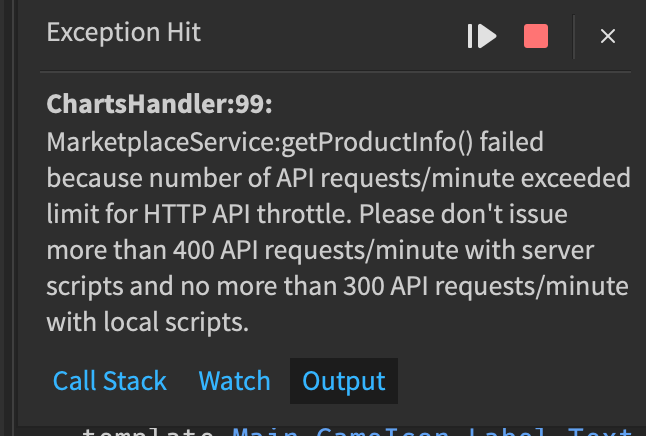Click the '400 API requests/minute' text
Screen dimensions: 646x436
coord(316,250)
